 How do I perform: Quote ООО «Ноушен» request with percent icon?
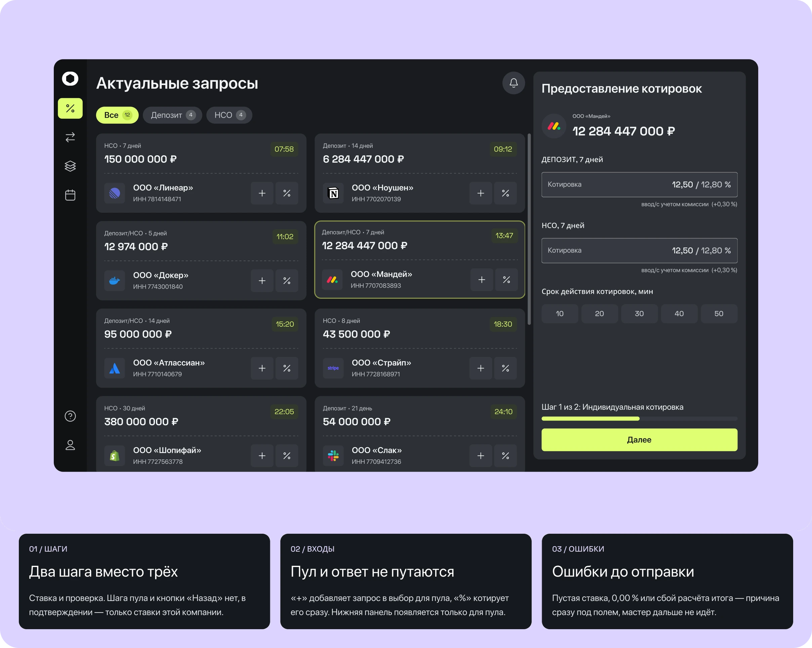pyautogui.click(x=505, y=193)
